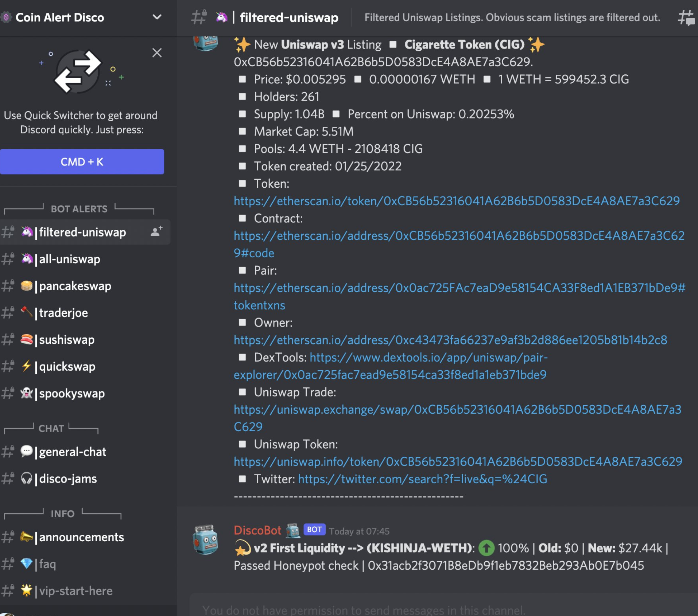Click the Holders: 261 line
This screenshot has width=698, height=616.
pos(287,97)
